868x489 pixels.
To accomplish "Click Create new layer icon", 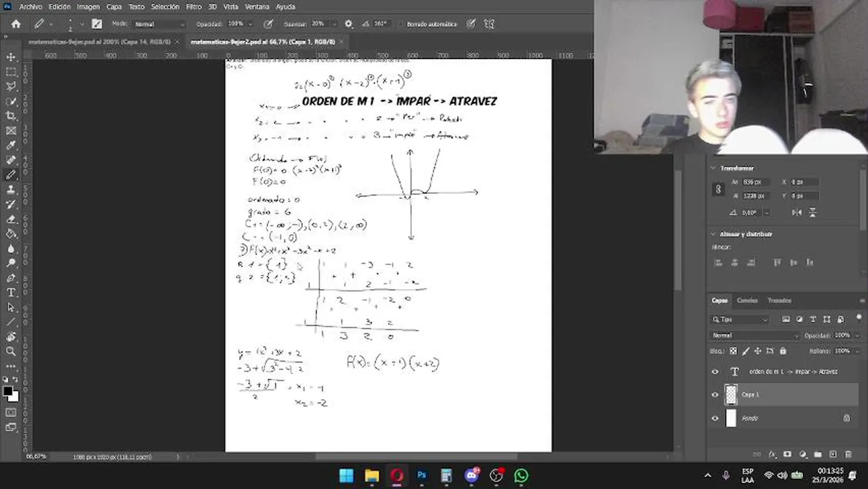I will tap(833, 454).
